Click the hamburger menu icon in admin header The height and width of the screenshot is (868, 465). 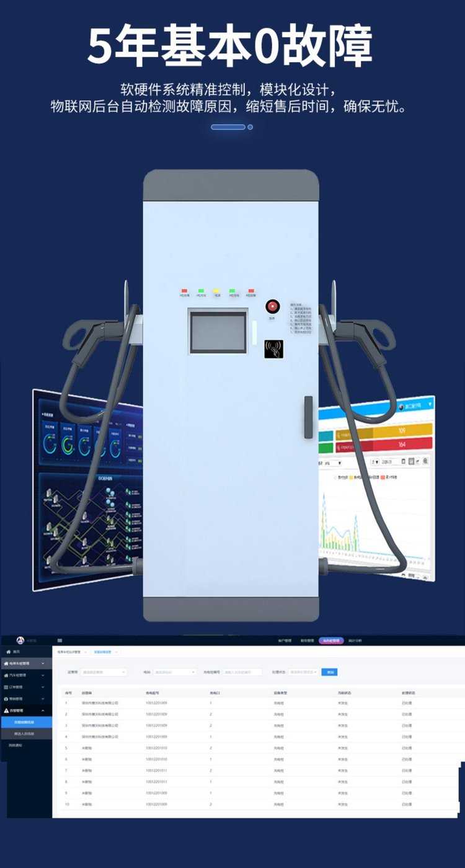tap(60, 640)
